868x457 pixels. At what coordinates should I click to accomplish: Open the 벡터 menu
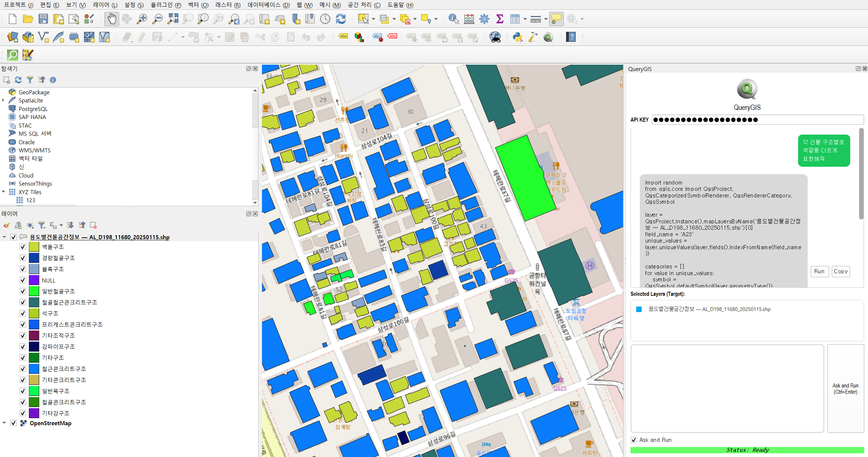click(199, 5)
